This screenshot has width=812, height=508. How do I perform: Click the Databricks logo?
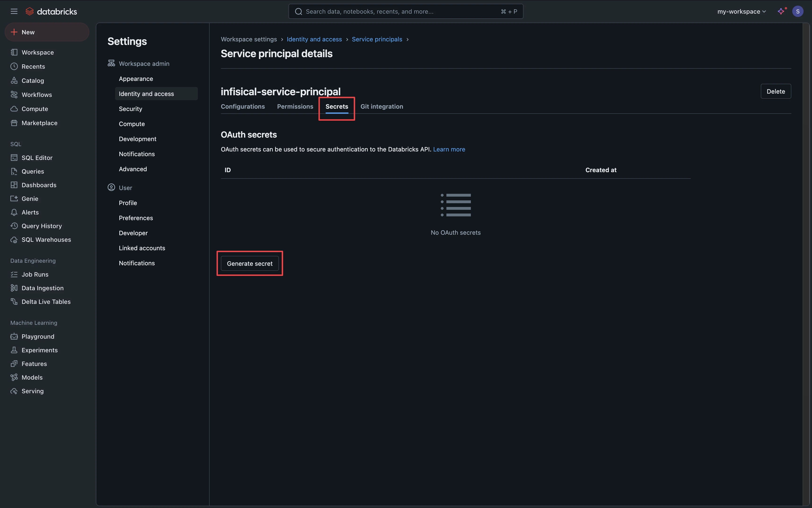(x=51, y=12)
